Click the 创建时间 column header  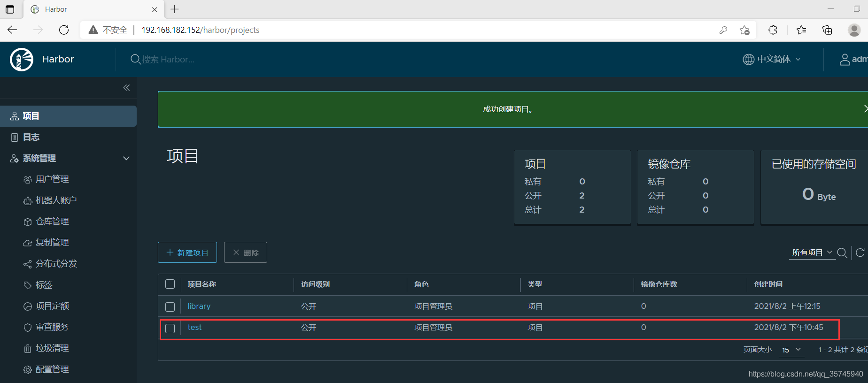click(x=768, y=284)
